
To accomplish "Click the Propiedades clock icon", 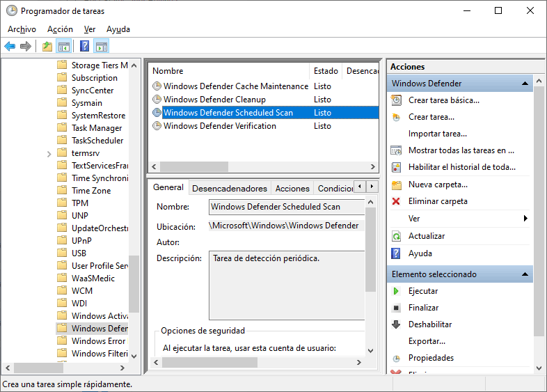I will tap(396, 358).
